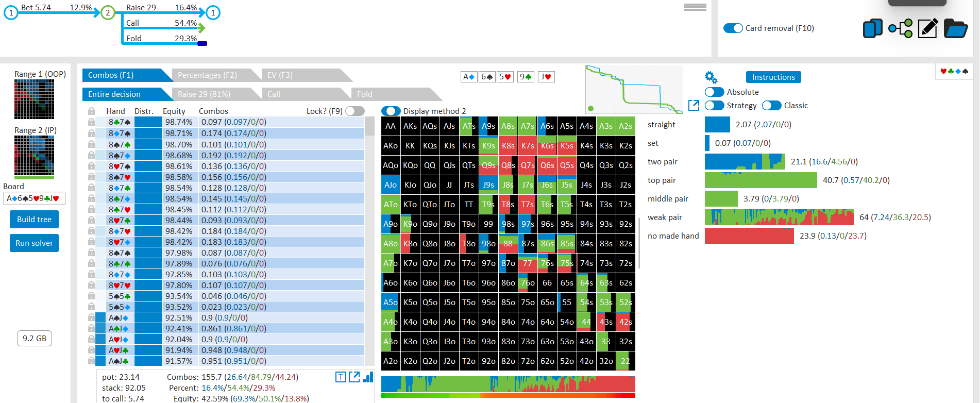The image size is (980, 403).
Task: Toggle Card removal (F10) switch
Action: [x=733, y=28]
